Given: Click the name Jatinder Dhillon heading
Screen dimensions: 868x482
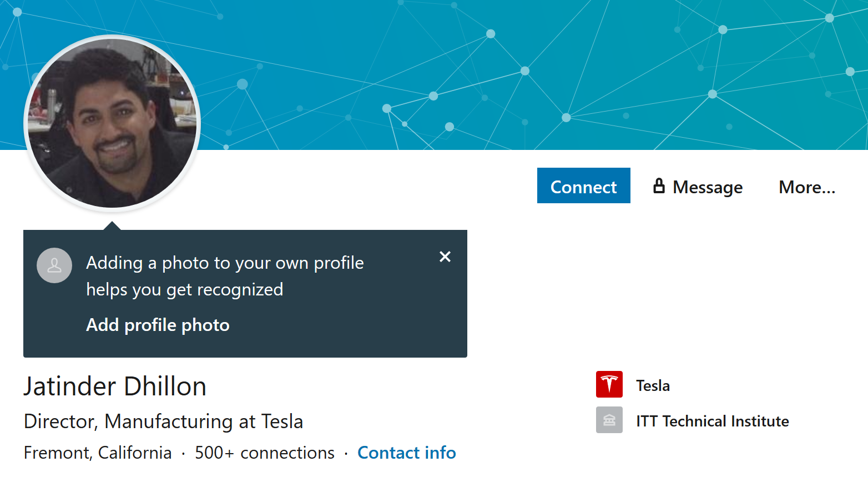Looking at the screenshot, I should 115,386.
